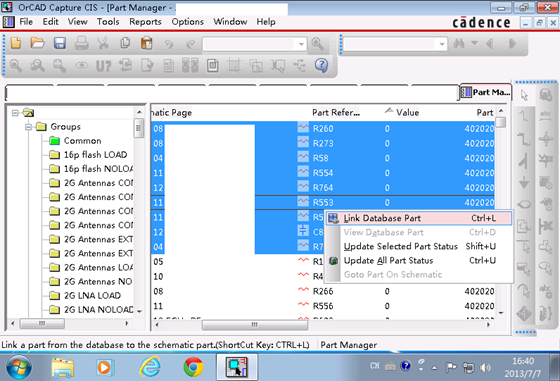Open the search text dropdown arrow

(442, 44)
